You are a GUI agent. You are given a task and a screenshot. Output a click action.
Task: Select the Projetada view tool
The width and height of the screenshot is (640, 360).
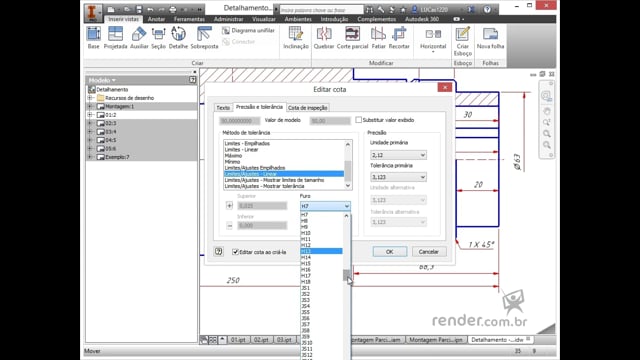[x=115, y=38]
